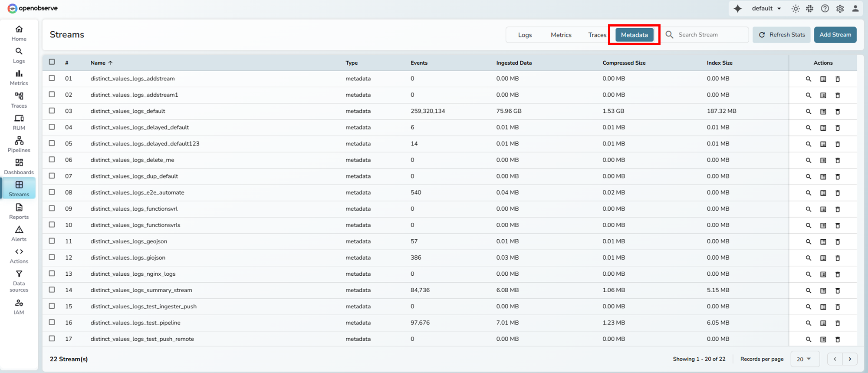Open the user profile icon

pos(855,9)
